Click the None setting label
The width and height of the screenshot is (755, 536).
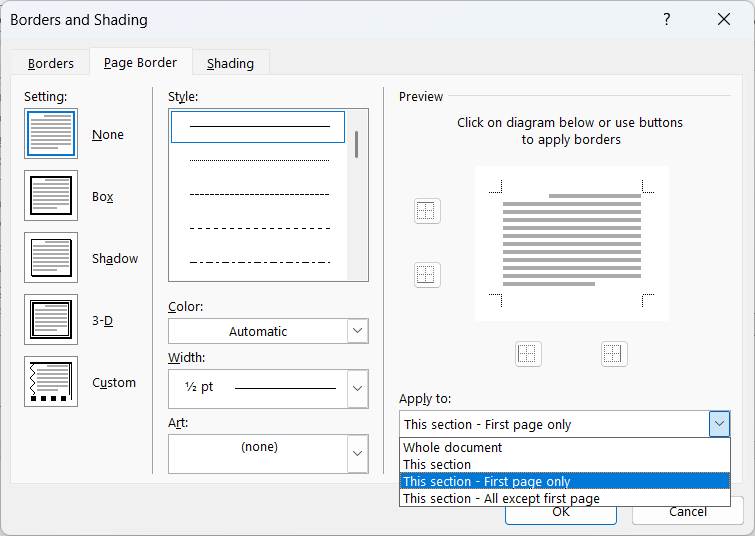tap(108, 134)
